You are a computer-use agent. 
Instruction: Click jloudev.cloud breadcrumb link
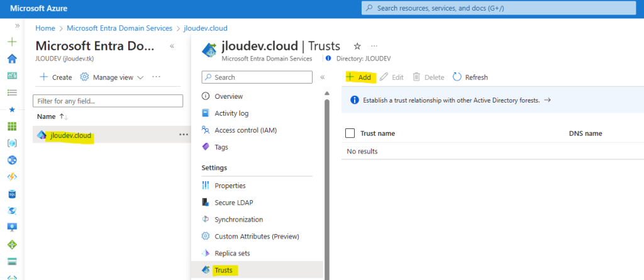(x=206, y=28)
